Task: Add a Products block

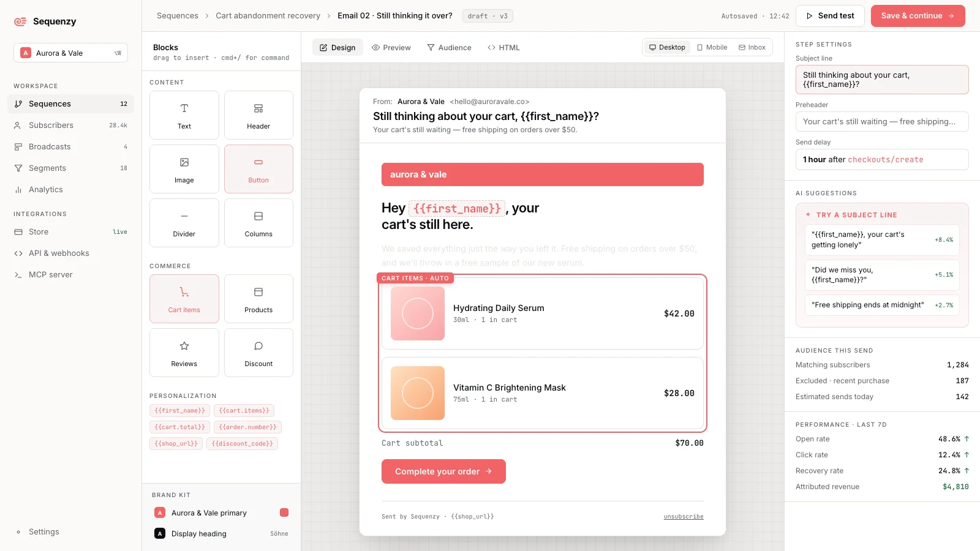Action: pyautogui.click(x=258, y=299)
